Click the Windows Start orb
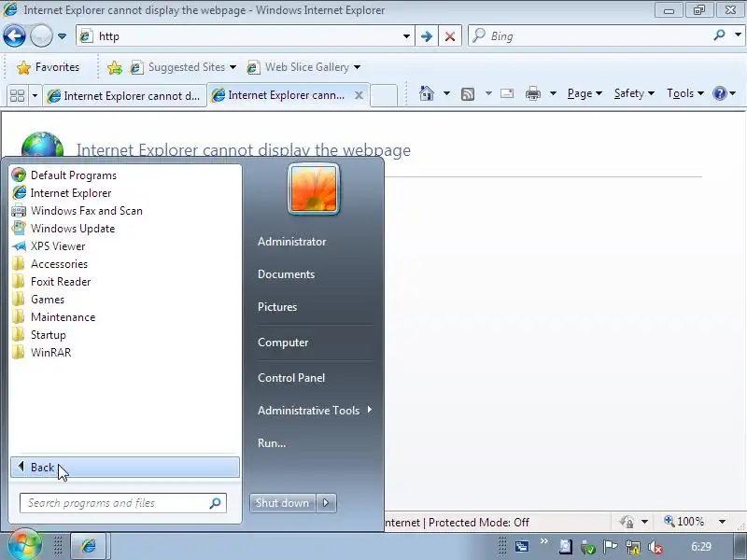Viewport: 747px width, 560px height. point(23,545)
